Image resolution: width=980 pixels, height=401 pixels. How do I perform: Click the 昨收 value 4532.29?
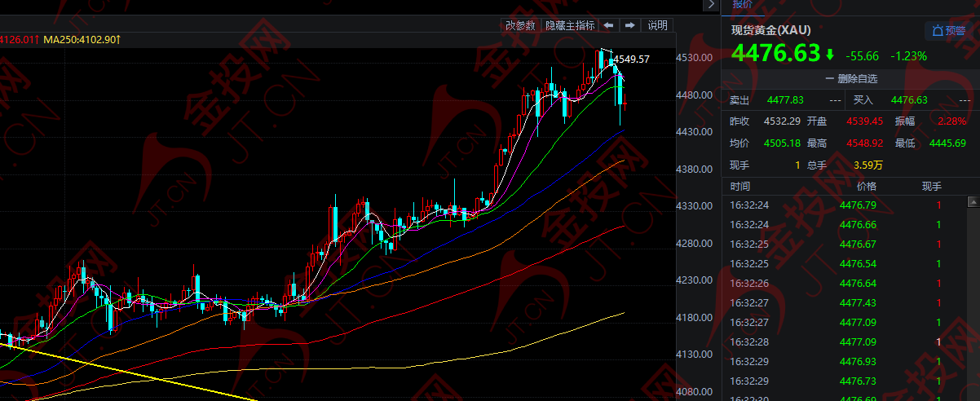pyautogui.click(x=782, y=121)
